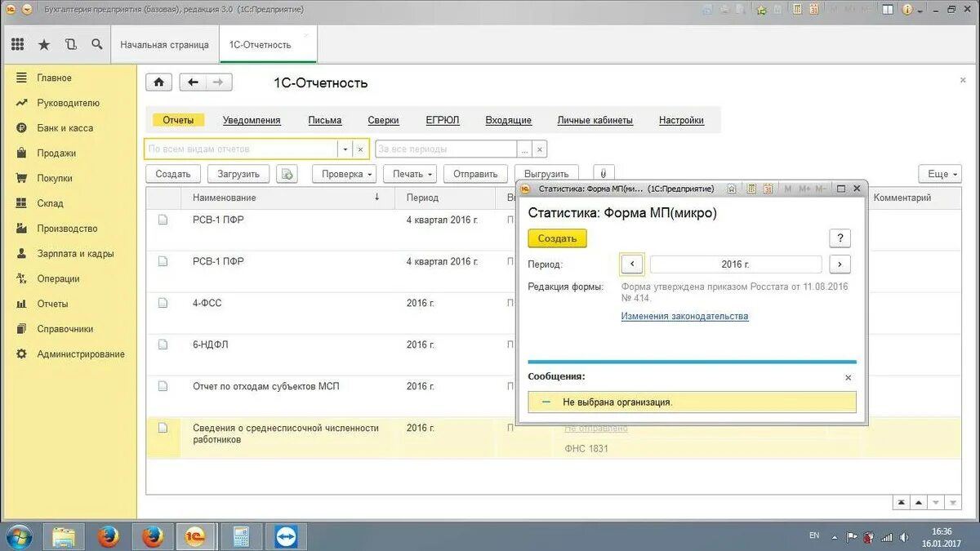This screenshot has height=551, width=980.
Task: Open calendar icon in Statistics dialog title bar
Action: click(767, 189)
